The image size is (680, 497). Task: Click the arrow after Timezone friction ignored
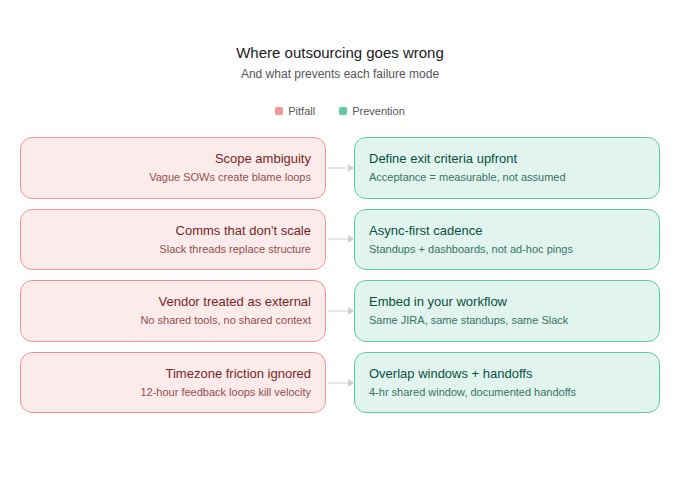[340, 383]
